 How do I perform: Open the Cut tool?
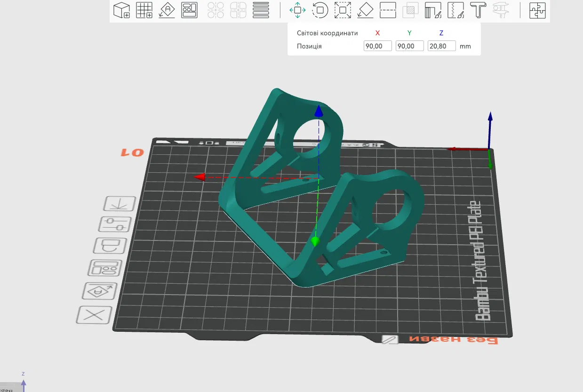point(388,10)
